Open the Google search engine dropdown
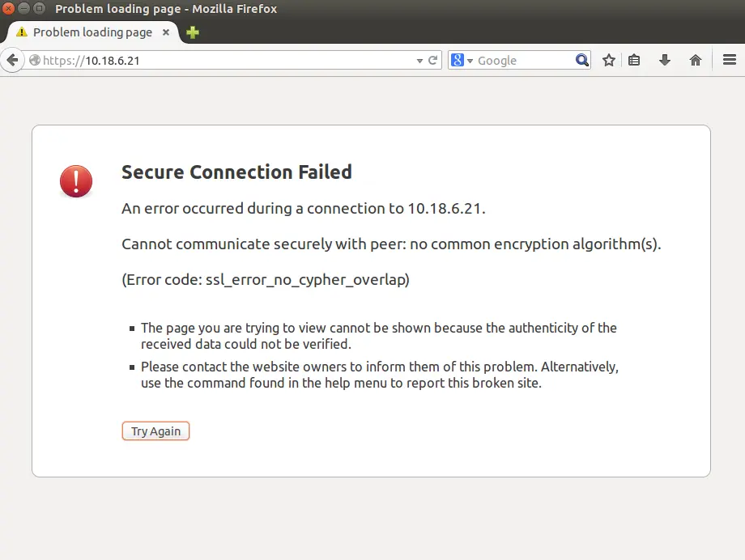This screenshot has height=560, width=745. click(461, 61)
